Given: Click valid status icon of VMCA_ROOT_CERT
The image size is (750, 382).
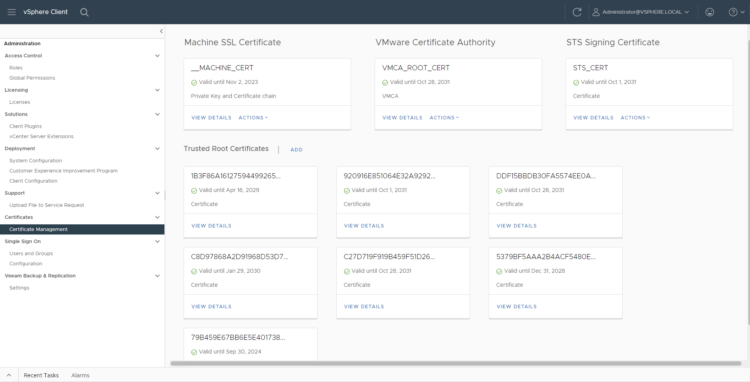Looking at the screenshot, I should click(385, 83).
